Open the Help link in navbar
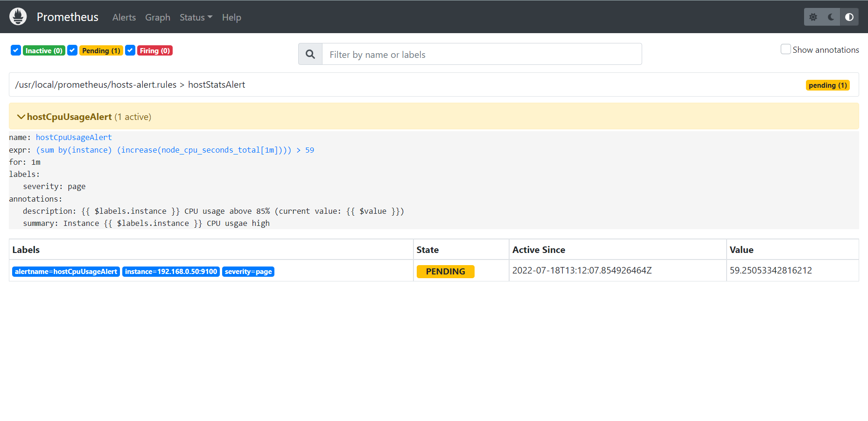This screenshot has height=421, width=868. point(231,17)
